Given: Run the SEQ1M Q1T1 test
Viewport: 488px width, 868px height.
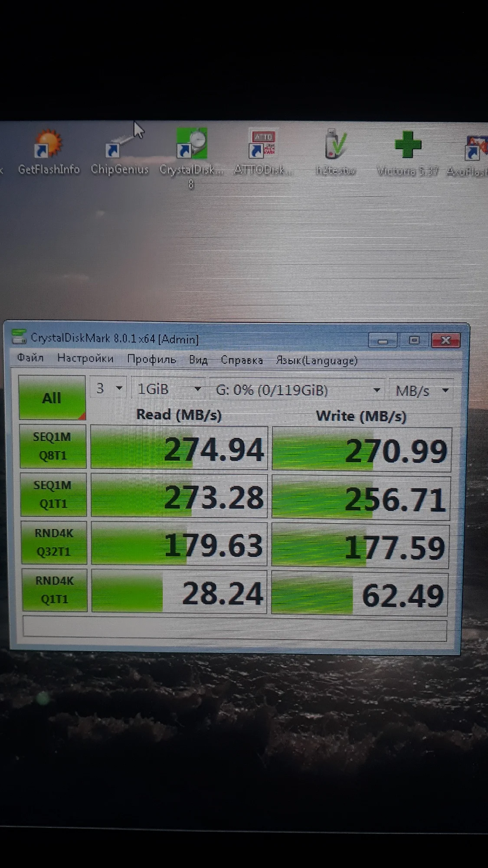Looking at the screenshot, I should 53,494.
